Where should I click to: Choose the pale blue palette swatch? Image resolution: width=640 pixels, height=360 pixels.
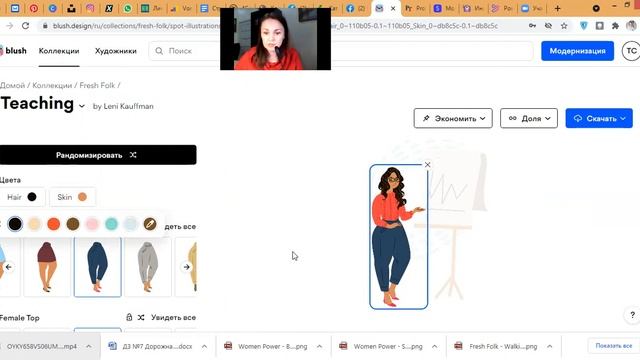click(x=130, y=224)
